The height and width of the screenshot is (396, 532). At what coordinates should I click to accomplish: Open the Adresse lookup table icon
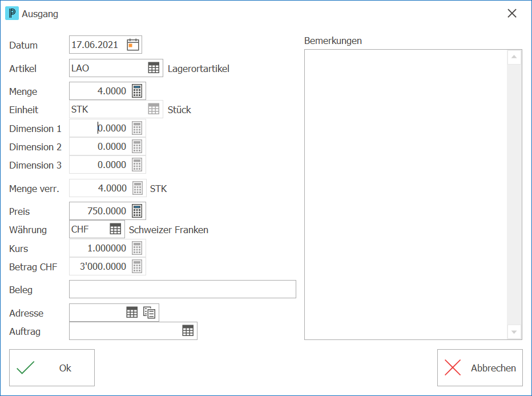click(x=132, y=312)
